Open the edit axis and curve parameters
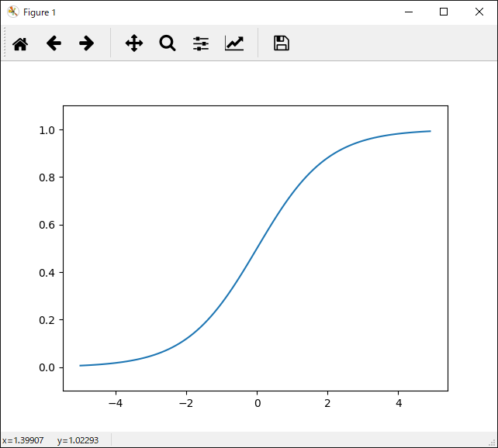This screenshot has width=498, height=448. 234,43
